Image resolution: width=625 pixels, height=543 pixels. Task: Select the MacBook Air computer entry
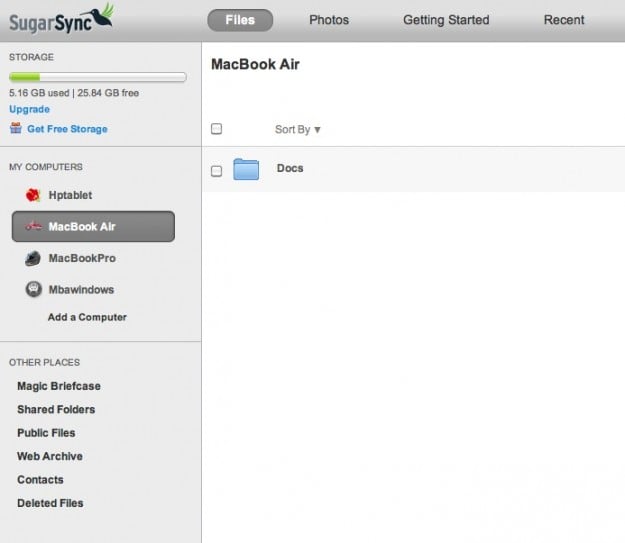[x=93, y=226]
